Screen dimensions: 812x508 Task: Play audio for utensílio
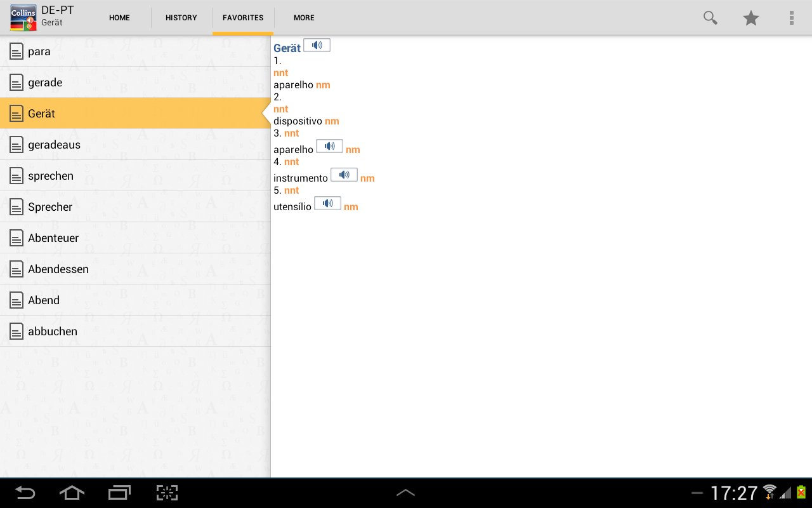point(327,203)
